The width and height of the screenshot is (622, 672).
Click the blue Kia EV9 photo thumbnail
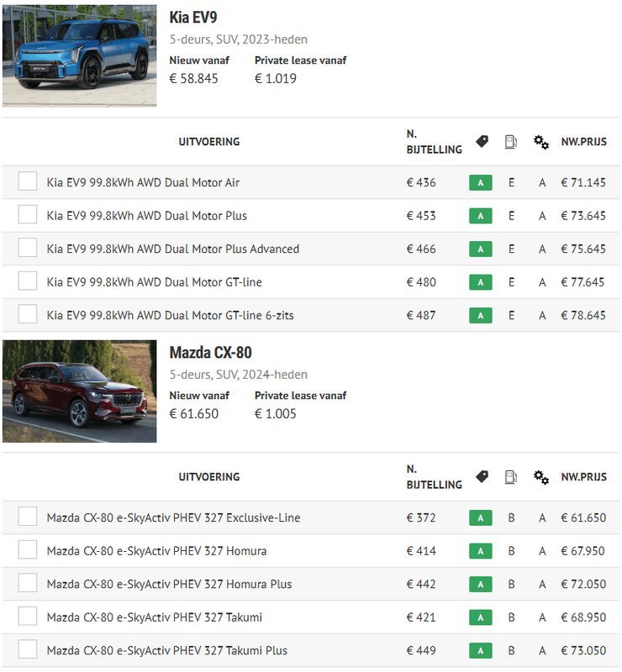click(79, 54)
